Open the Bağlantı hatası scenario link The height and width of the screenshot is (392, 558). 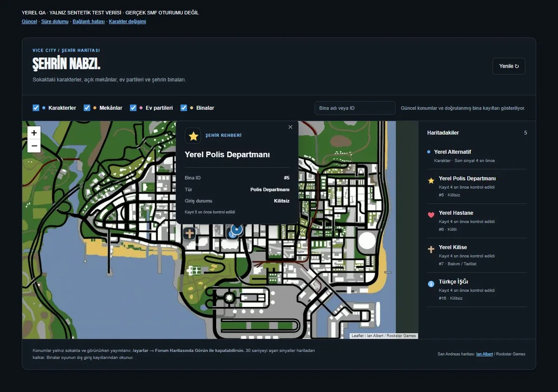point(89,21)
